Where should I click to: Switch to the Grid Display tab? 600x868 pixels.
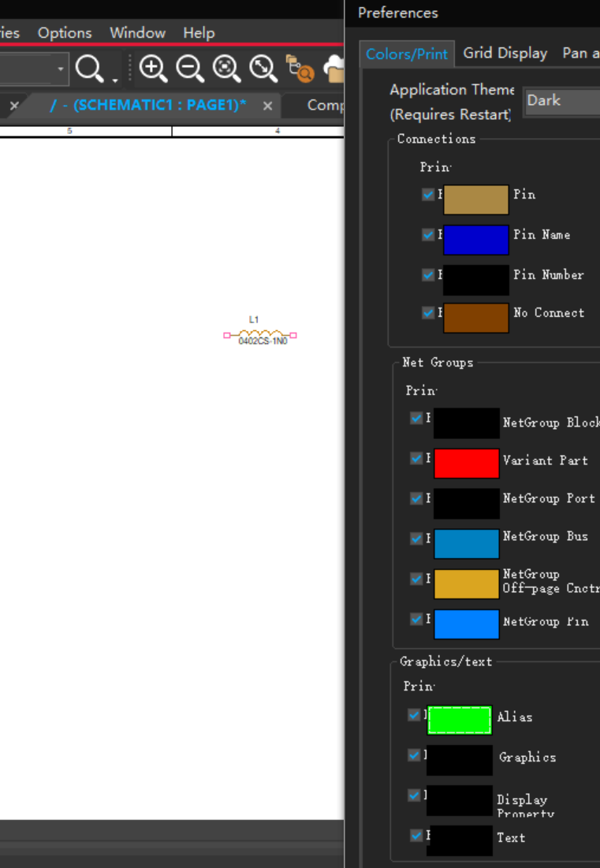[x=505, y=53]
